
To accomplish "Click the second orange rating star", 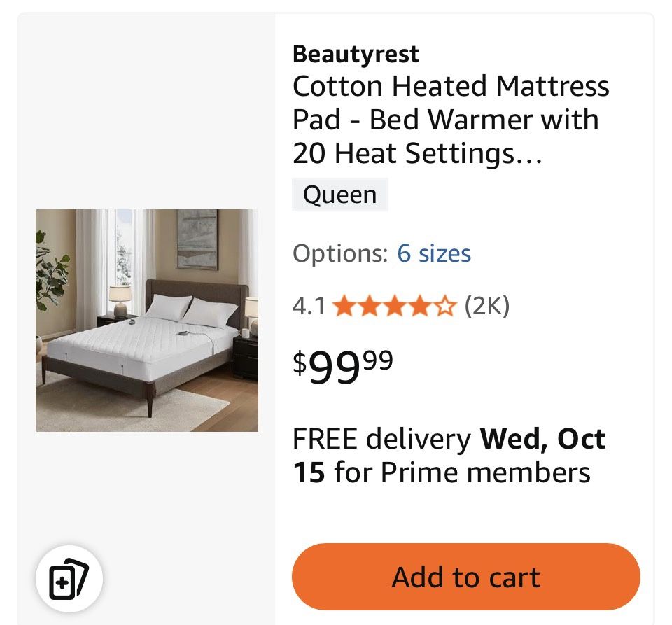I will tap(370, 307).
